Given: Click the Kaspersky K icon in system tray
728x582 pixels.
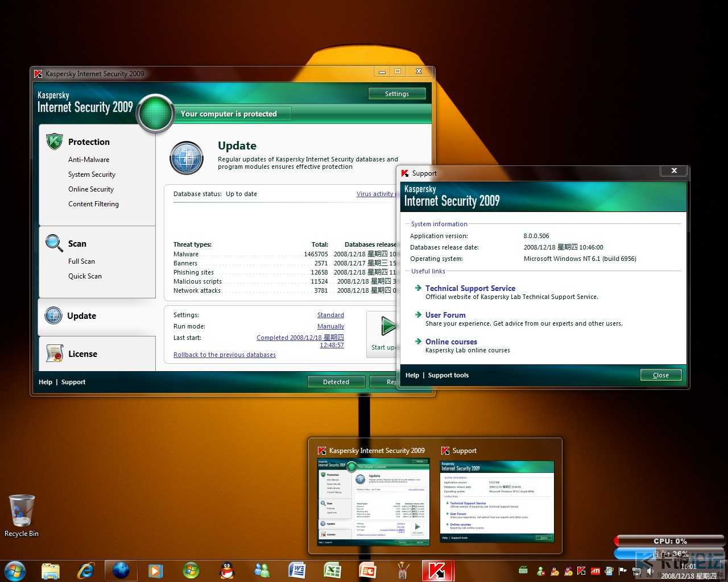Looking at the screenshot, I should tap(581, 571).
